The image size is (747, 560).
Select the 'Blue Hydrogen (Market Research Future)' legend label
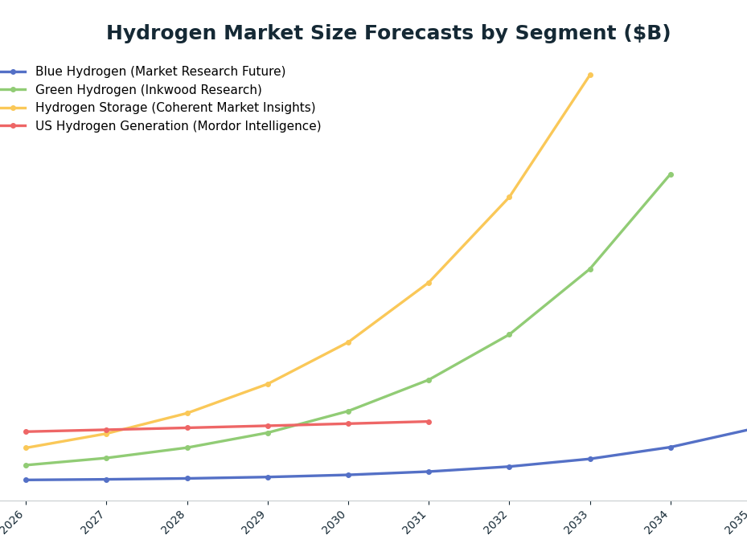coord(161,72)
